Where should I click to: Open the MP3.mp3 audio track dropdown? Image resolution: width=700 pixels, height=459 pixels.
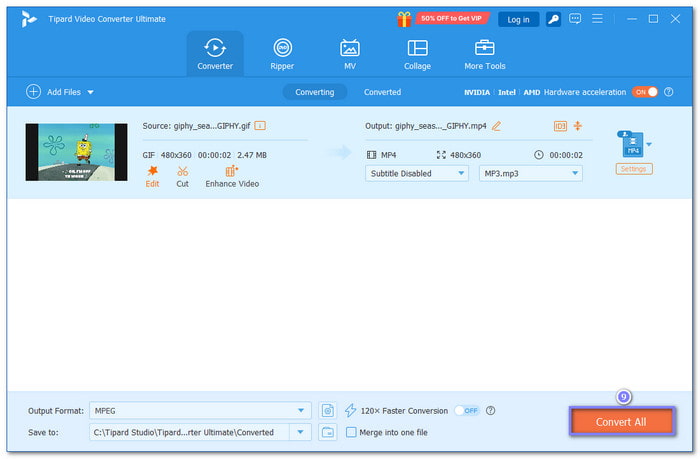531,173
